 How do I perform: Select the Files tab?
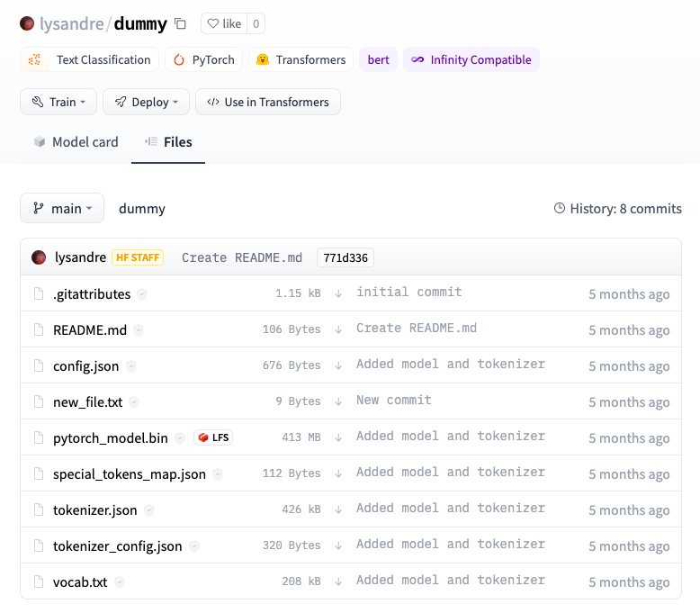tap(168, 142)
